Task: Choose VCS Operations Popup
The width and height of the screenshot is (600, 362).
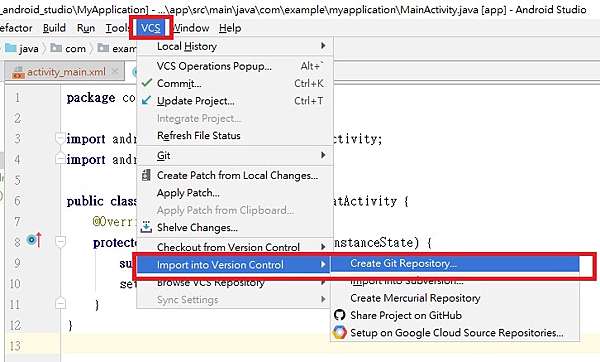Action: coord(235,66)
